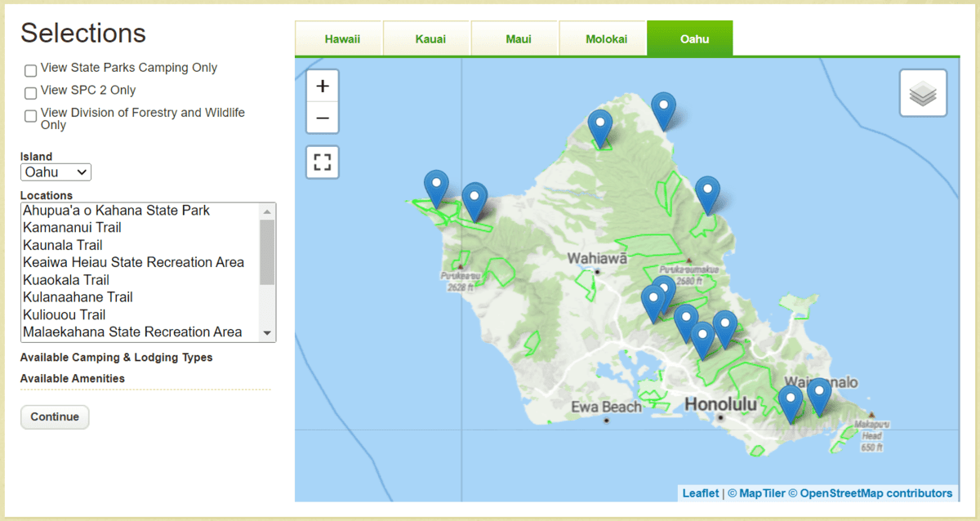Click Locations list scroll-up arrow

pos(267,211)
